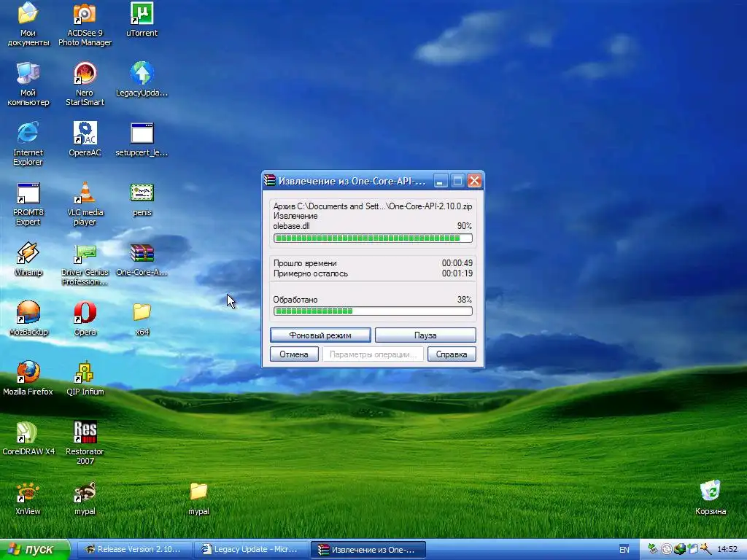Click the 14:52 tray clock
This screenshot has height=560, width=747.
(x=727, y=550)
